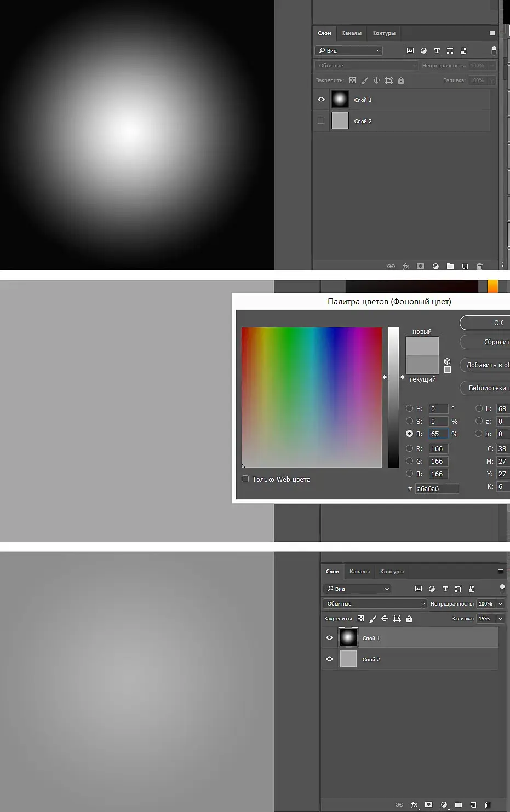
Task: Click the 'новый' color swatch
Action: (422, 346)
